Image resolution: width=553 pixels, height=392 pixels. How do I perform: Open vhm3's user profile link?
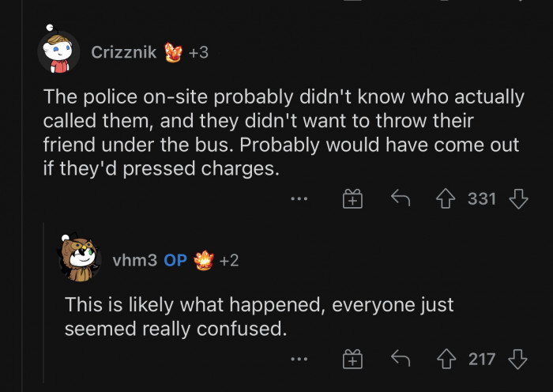pos(134,260)
